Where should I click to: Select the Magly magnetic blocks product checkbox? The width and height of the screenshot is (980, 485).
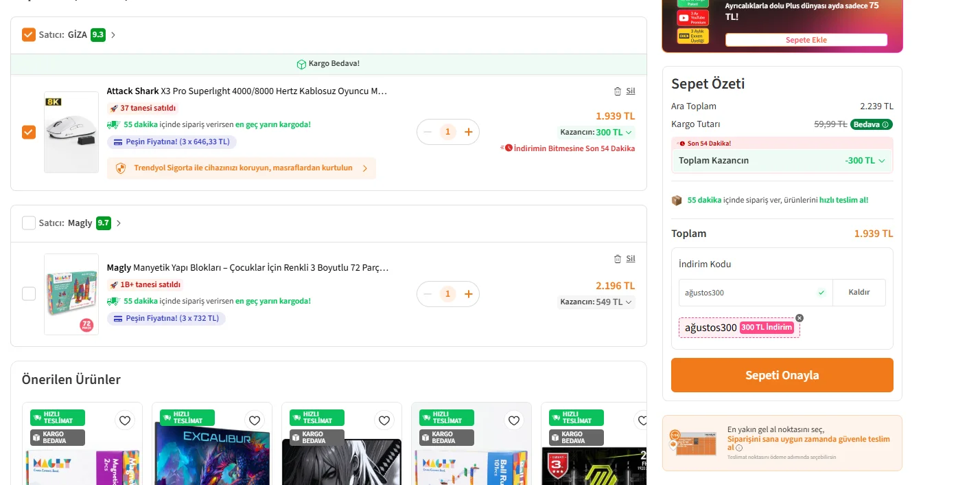29,294
